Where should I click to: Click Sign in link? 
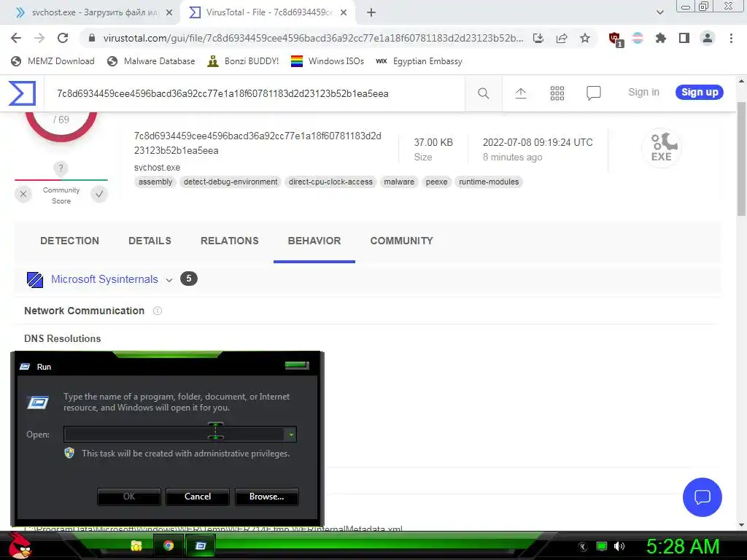(x=643, y=93)
